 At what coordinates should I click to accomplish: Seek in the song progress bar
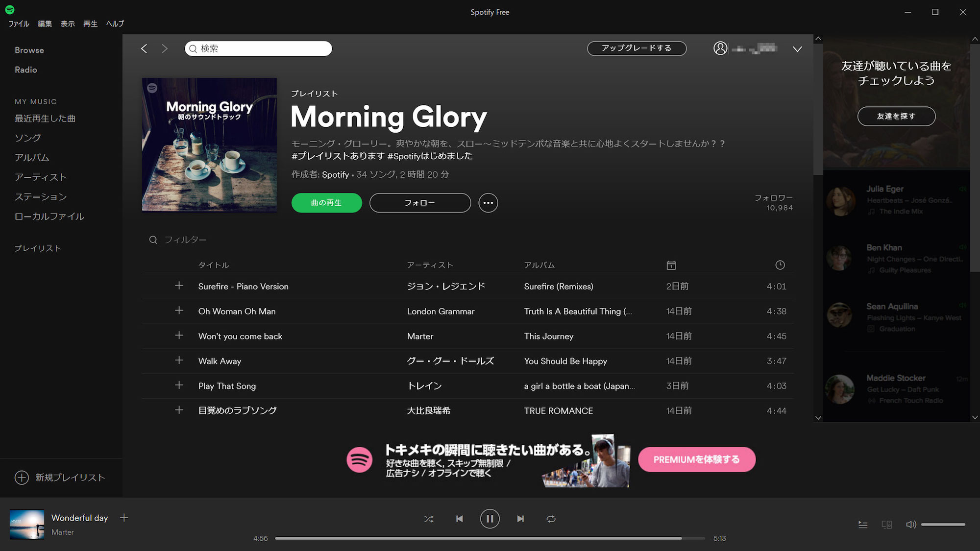(490, 538)
